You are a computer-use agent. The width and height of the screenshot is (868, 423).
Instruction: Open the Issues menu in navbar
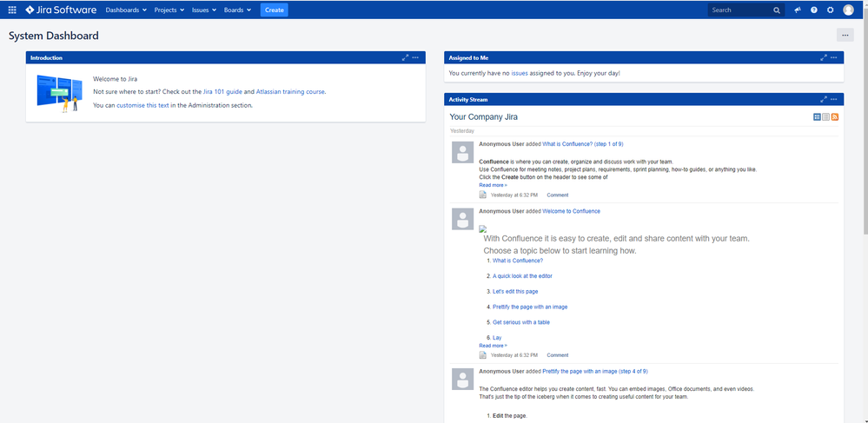pyautogui.click(x=203, y=10)
